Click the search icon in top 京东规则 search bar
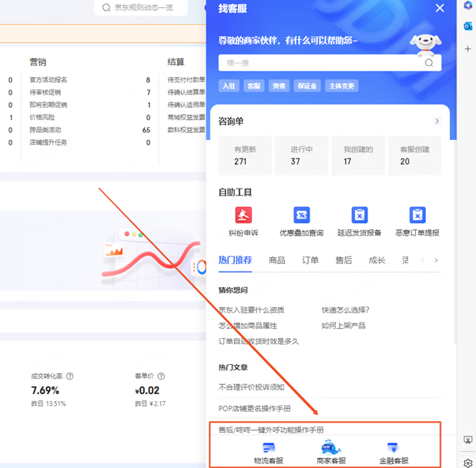Screen dimensions: 476x468 click(106, 7)
